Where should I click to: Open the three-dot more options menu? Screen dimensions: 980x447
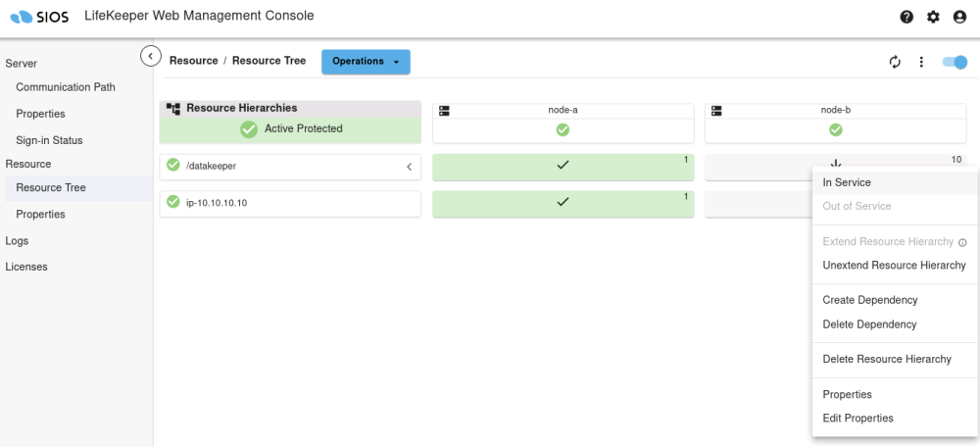click(921, 62)
